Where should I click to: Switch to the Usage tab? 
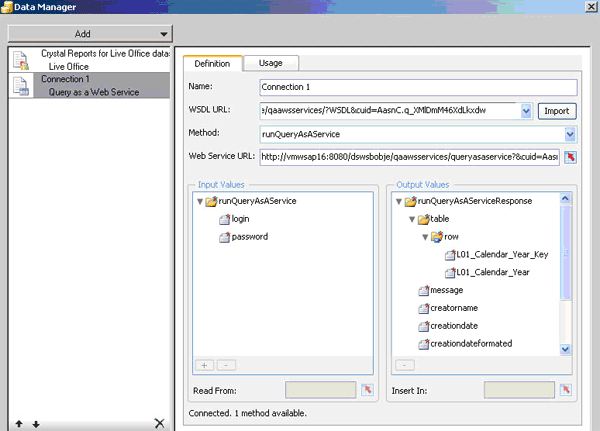[270, 63]
